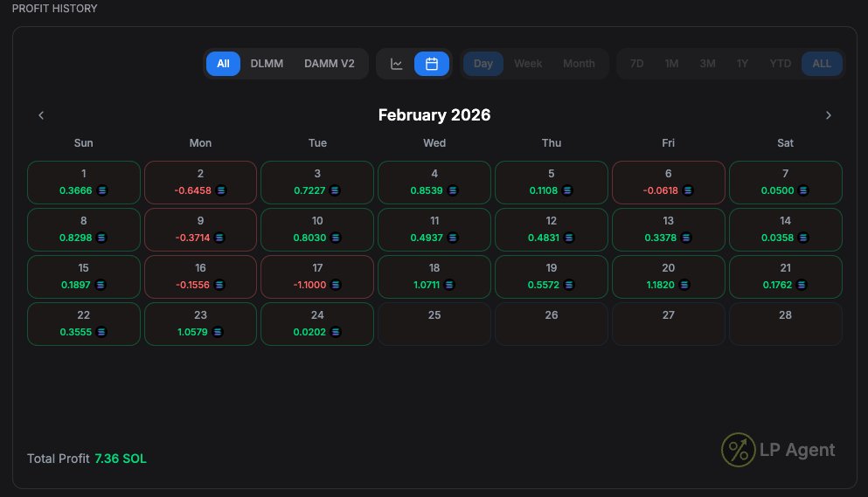Click SOL icon beside -0.0618 on day 6
Image resolution: width=868 pixels, height=497 pixels.
tap(688, 190)
